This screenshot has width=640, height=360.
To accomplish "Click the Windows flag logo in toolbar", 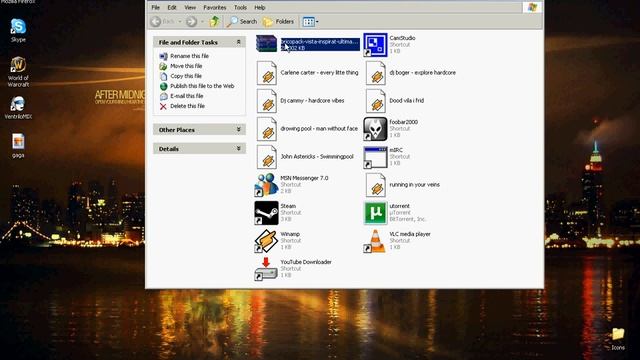I will click(532, 7).
